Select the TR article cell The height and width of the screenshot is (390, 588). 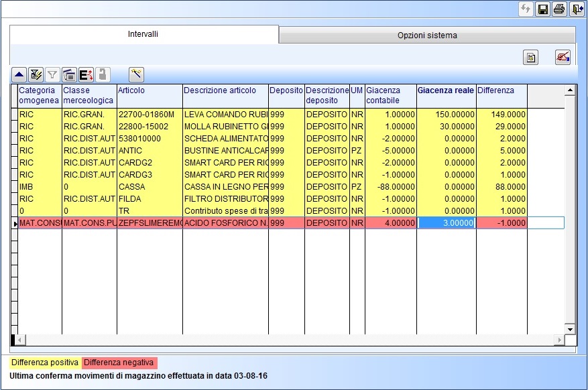150,210
